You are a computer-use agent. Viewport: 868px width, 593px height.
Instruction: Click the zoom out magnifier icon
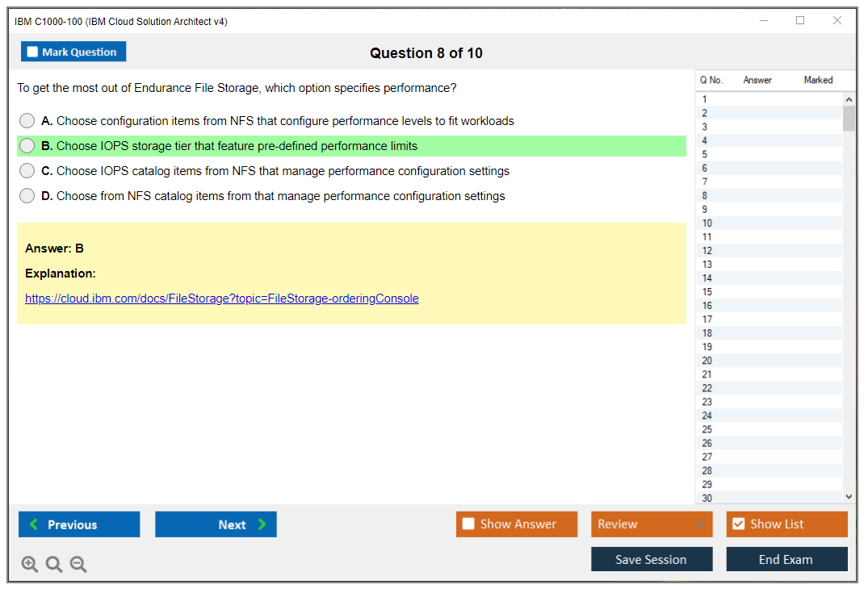tap(78, 565)
